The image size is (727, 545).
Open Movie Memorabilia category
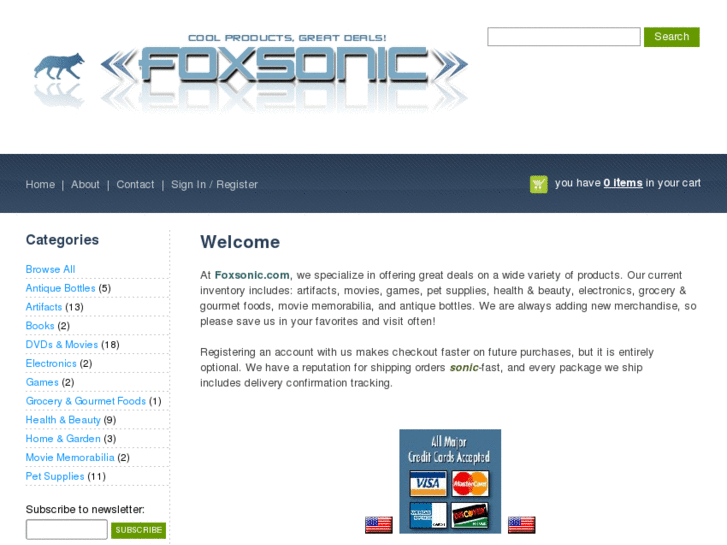coord(70,457)
